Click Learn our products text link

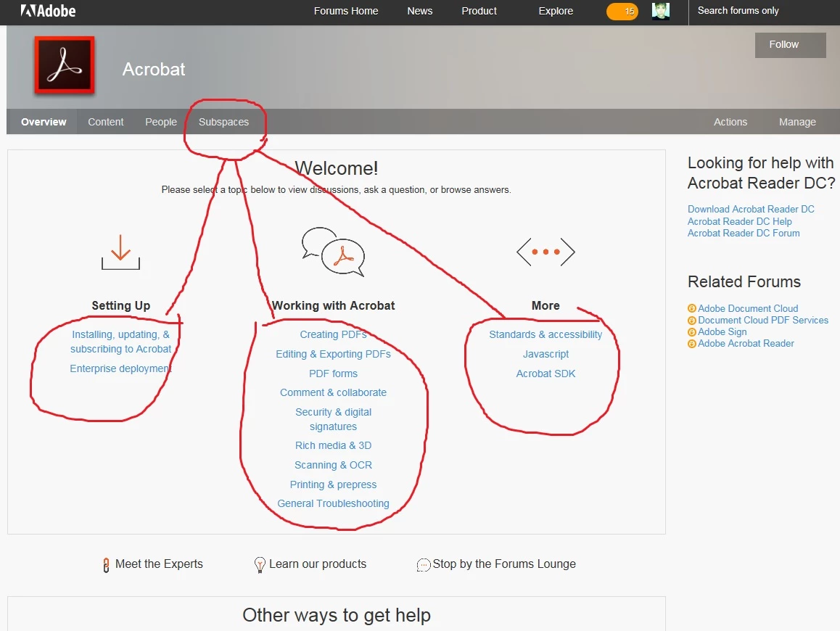[x=318, y=564]
